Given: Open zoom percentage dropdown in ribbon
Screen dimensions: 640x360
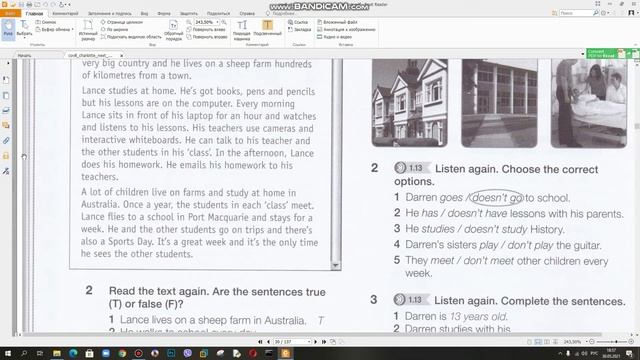Looking at the screenshot, I should (x=218, y=22).
